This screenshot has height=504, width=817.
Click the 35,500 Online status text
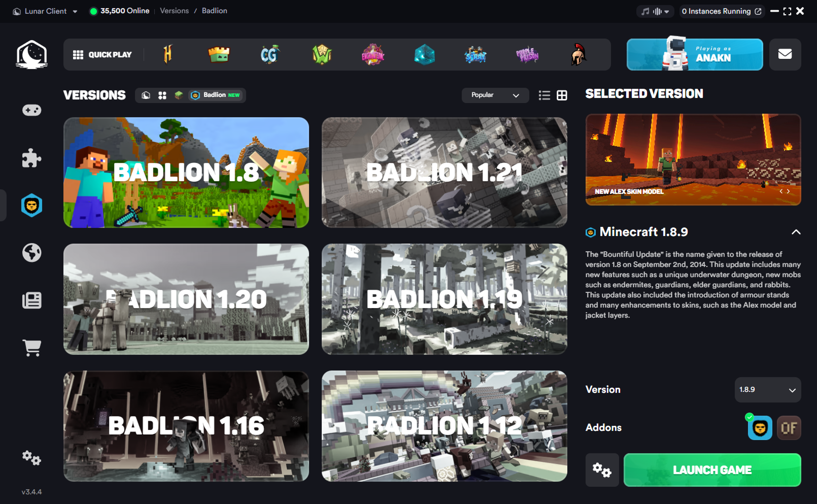pos(125,11)
